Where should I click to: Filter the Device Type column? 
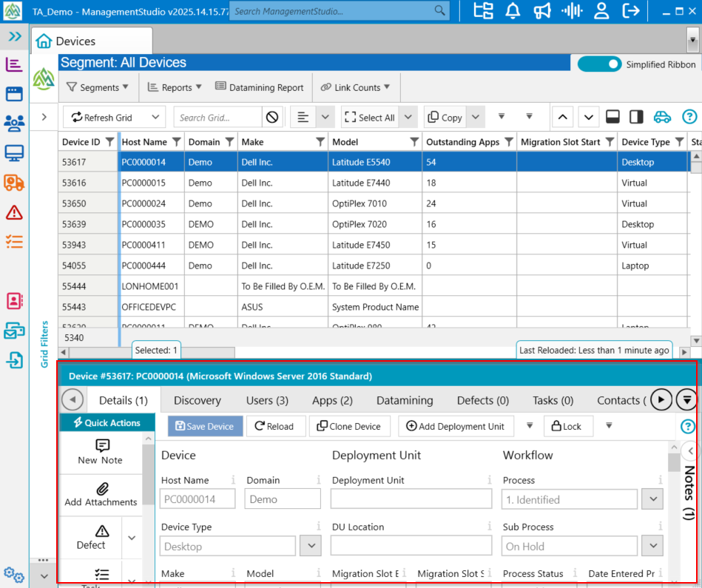click(680, 142)
